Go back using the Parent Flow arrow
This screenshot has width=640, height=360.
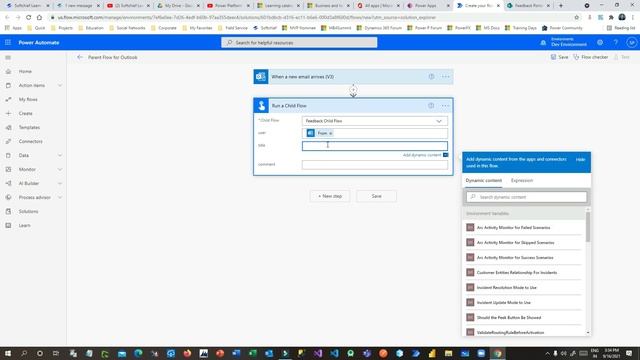coord(80,57)
